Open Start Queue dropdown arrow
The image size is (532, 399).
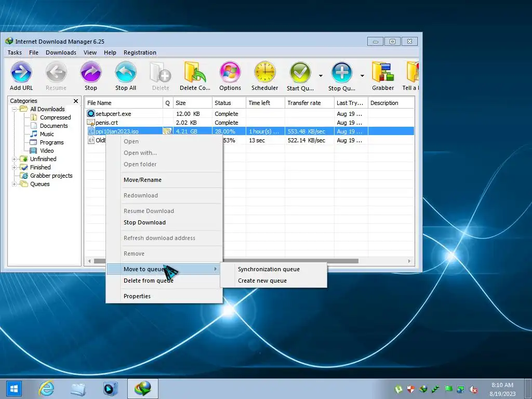coord(321,76)
